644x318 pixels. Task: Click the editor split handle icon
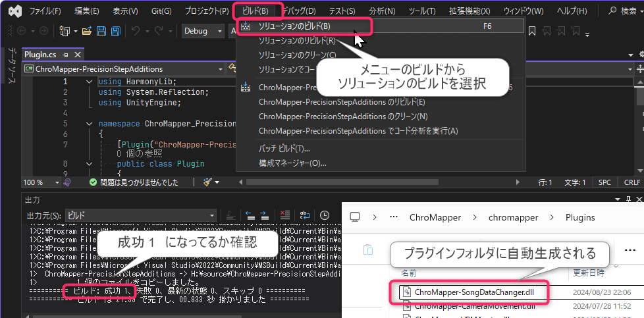point(640,68)
